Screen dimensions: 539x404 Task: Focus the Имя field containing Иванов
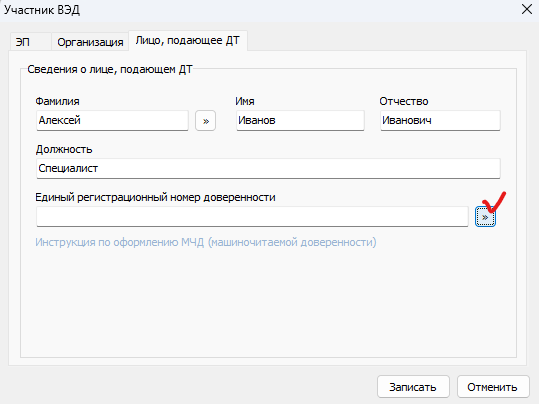click(300, 120)
